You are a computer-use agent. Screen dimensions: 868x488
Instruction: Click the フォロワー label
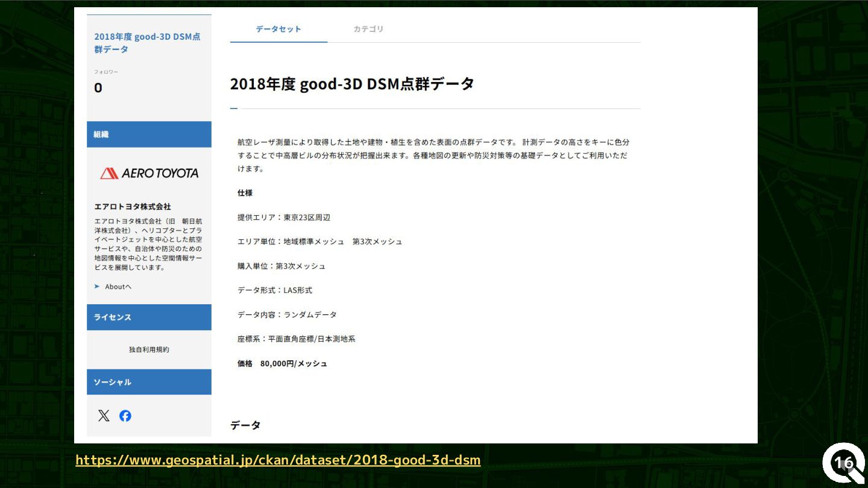[x=106, y=72]
